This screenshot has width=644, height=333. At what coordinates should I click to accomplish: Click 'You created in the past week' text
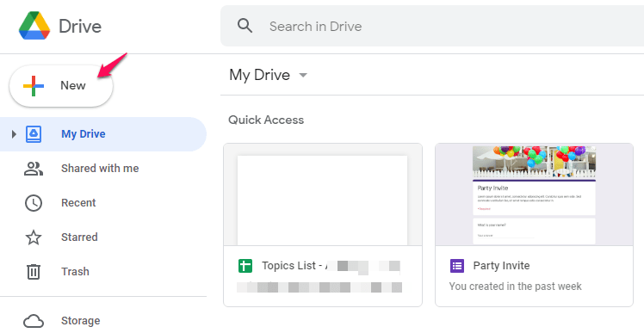[x=516, y=287]
